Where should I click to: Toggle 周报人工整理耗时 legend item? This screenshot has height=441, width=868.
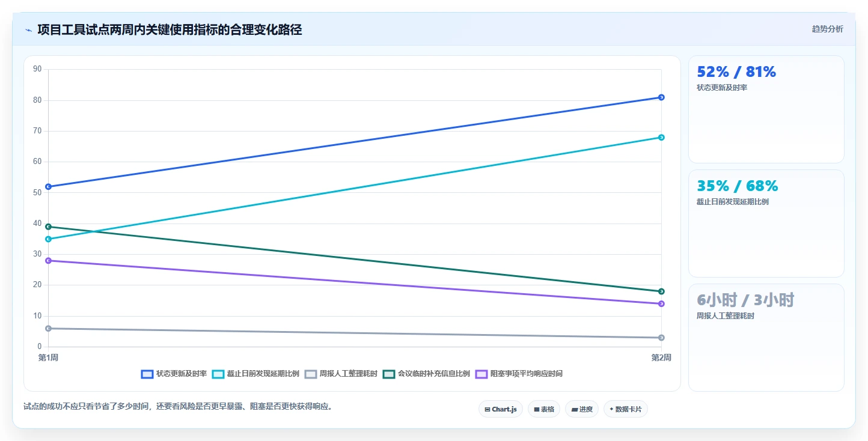[341, 374]
